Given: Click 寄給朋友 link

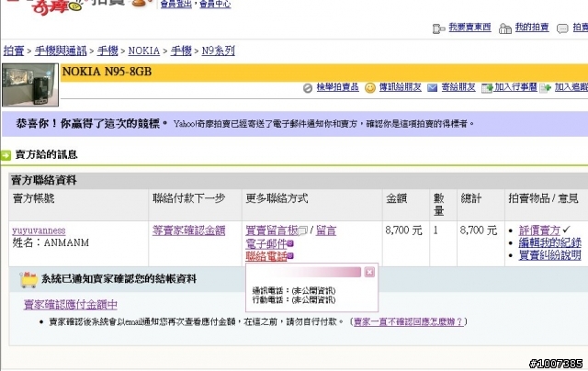Looking at the screenshot, I should pyautogui.click(x=458, y=87).
